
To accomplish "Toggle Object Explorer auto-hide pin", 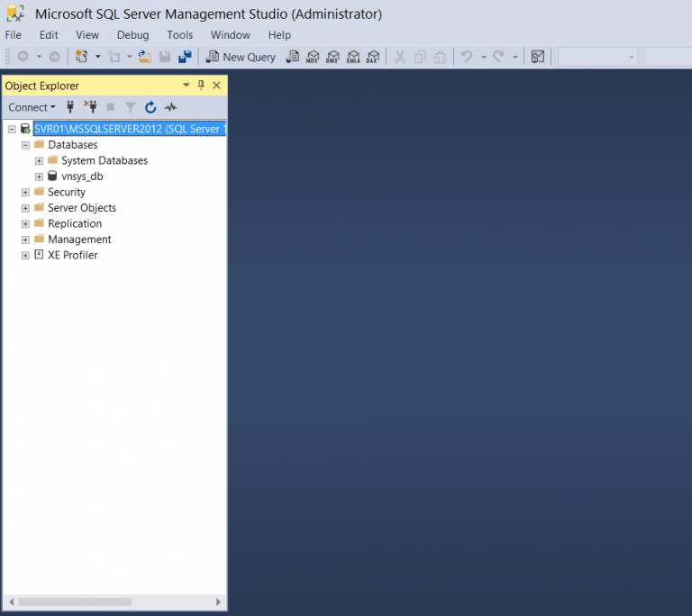I will click(201, 86).
